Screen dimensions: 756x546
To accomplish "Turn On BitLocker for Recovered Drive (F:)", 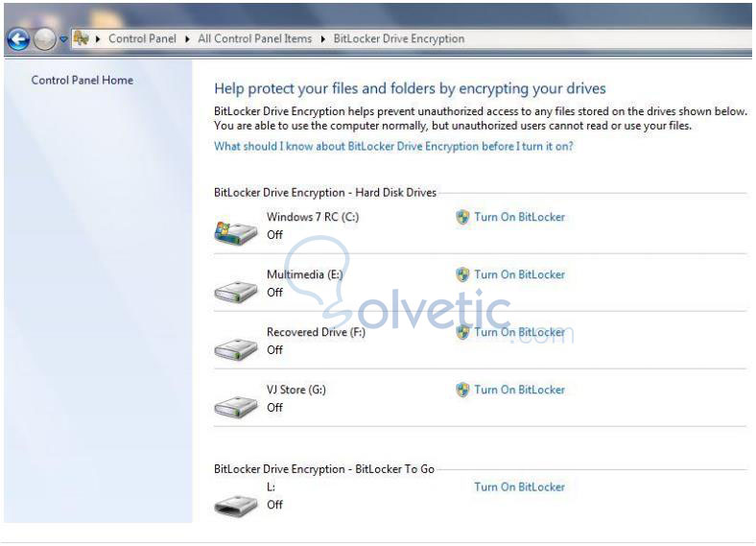I will coord(519,332).
